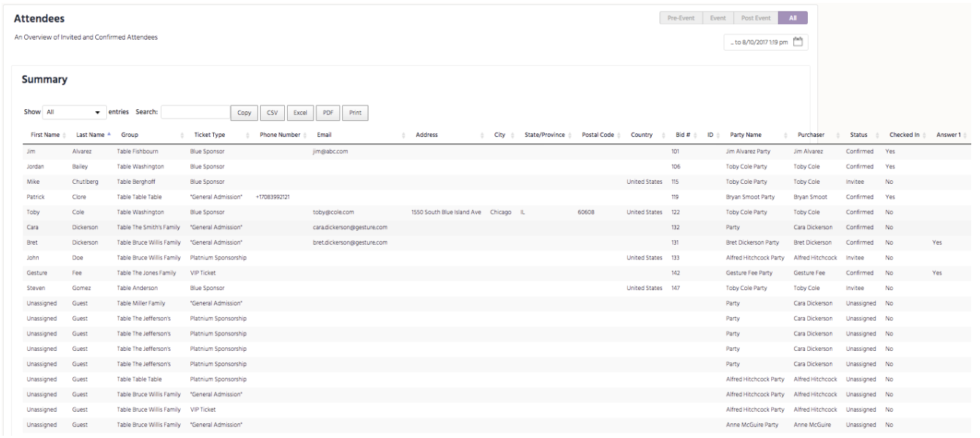This screenshot has height=438, width=980.
Task: Sort by First Name column
Action: click(x=45, y=135)
